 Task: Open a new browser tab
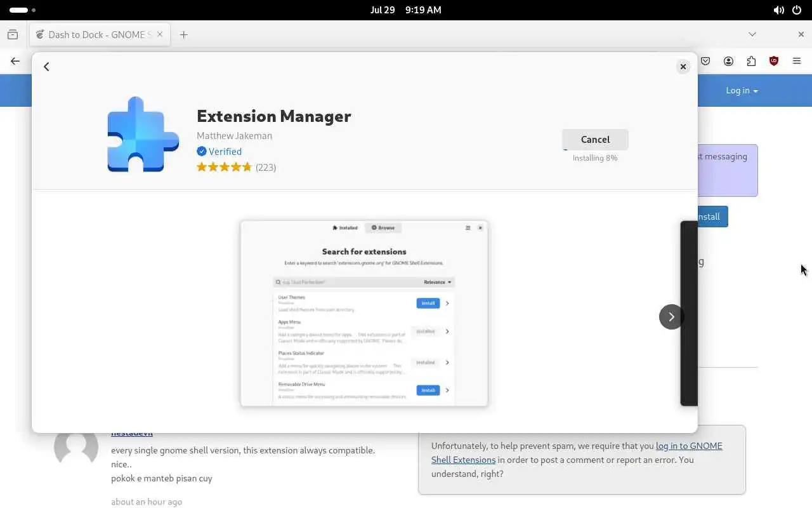183,34
